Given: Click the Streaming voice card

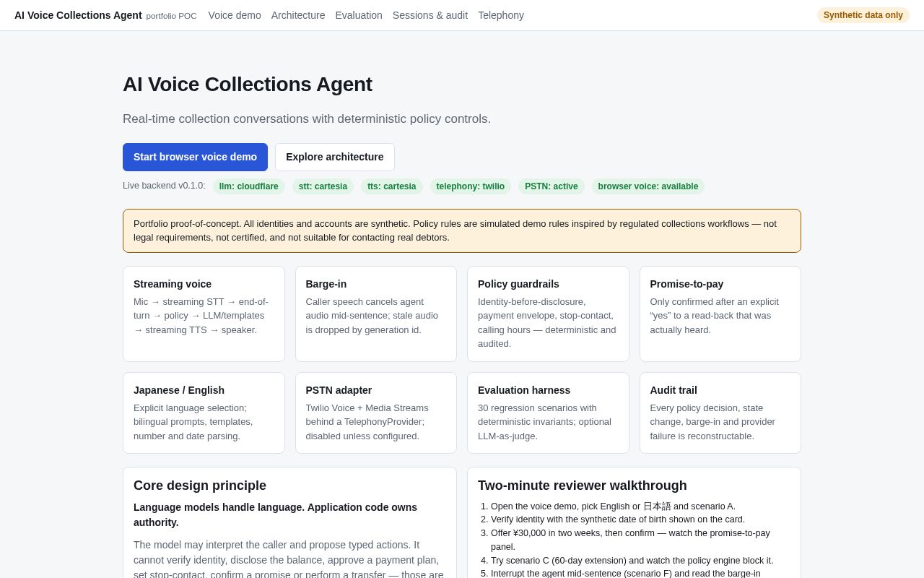Looking at the screenshot, I should point(204,314).
